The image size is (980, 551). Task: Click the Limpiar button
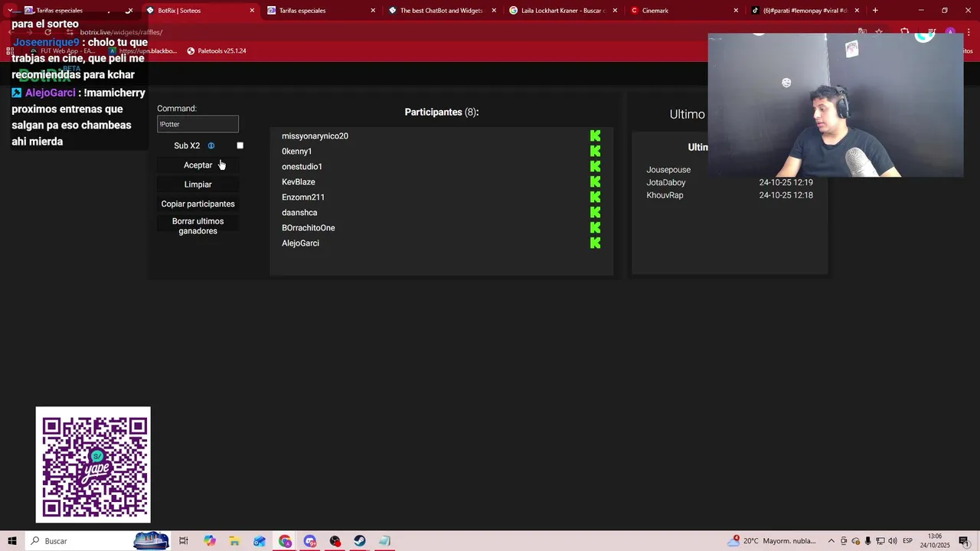click(198, 184)
